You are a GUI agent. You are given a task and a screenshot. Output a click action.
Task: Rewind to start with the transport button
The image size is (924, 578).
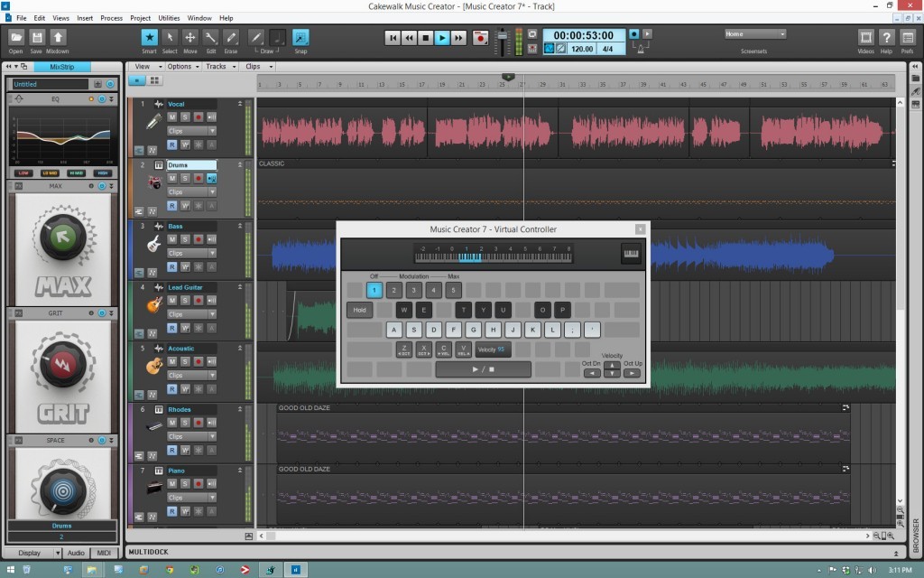393,38
